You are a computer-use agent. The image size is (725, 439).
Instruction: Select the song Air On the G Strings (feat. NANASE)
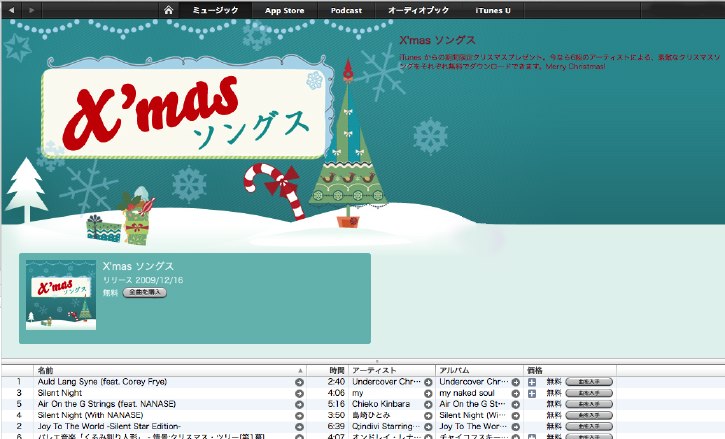pyautogui.click(x=106, y=404)
